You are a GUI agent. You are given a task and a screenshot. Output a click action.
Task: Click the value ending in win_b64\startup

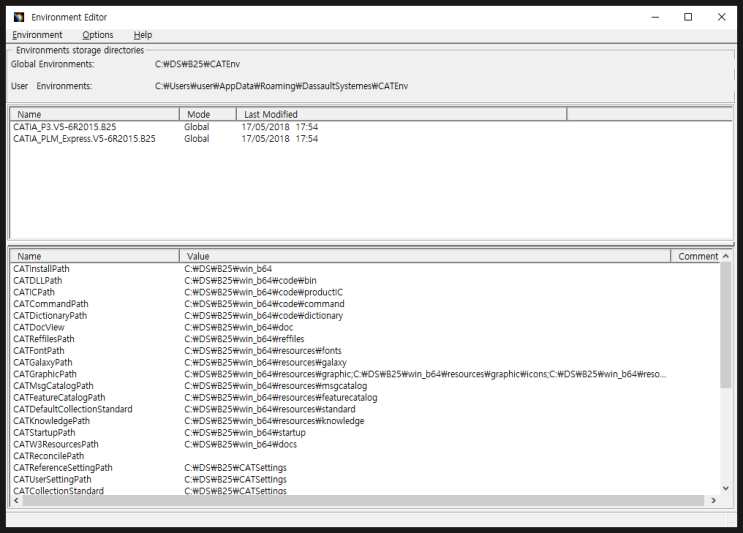[x=245, y=433]
